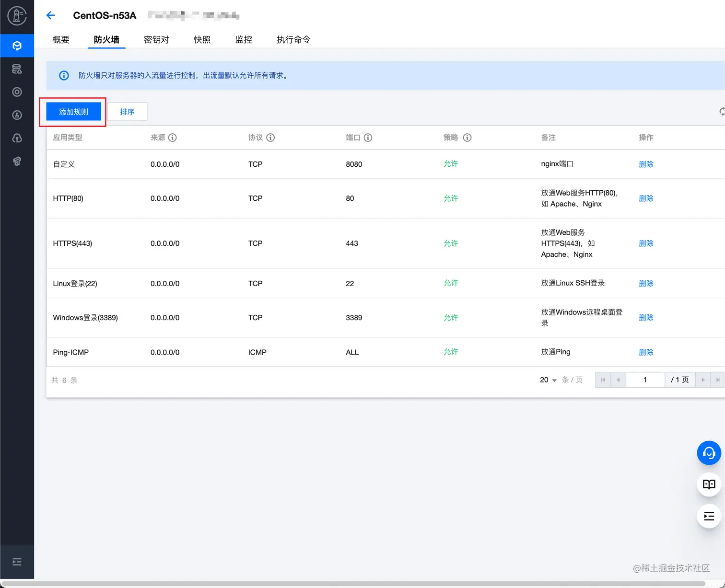This screenshot has height=588, width=725.
Task: Open the package box icon in sidebar
Action: coord(17,161)
